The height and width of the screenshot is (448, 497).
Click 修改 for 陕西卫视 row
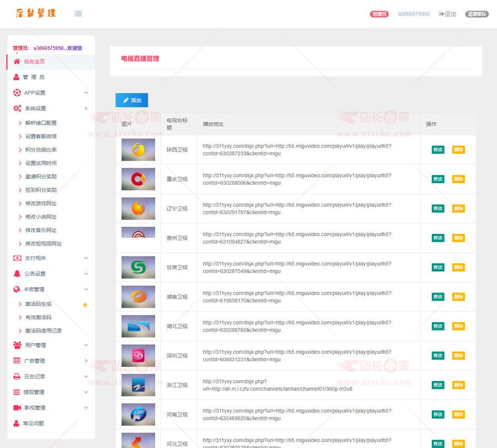(x=438, y=150)
